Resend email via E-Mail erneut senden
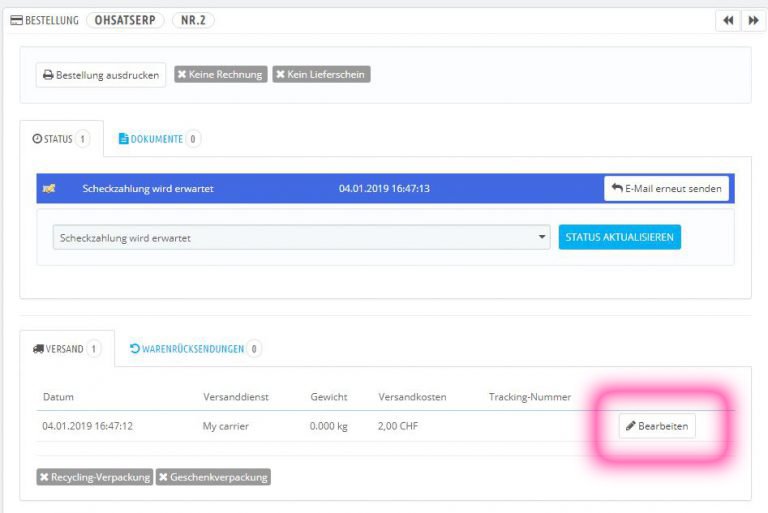This screenshot has height=513, width=768. click(666, 189)
